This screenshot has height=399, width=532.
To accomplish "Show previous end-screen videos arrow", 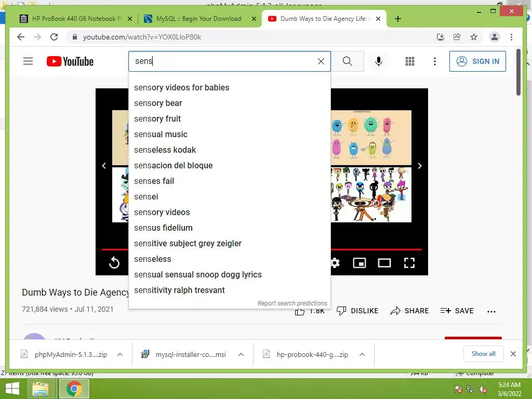I will (104, 166).
